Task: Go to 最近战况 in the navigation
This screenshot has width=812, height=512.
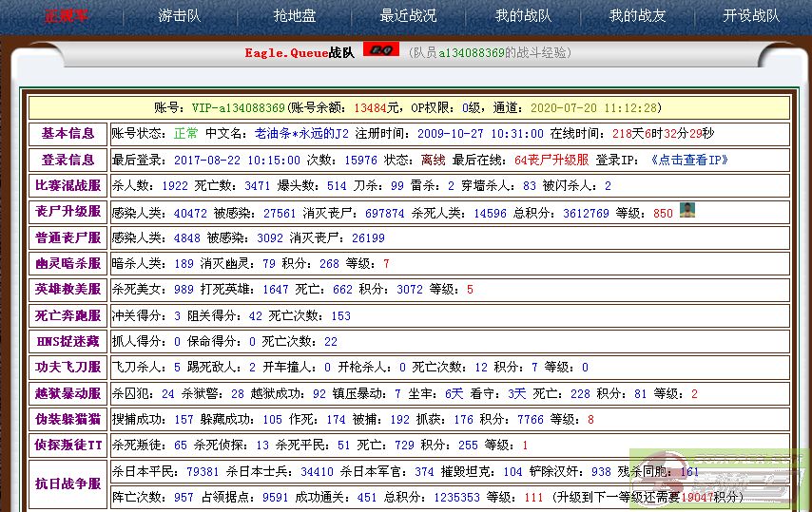Action: tap(408, 15)
